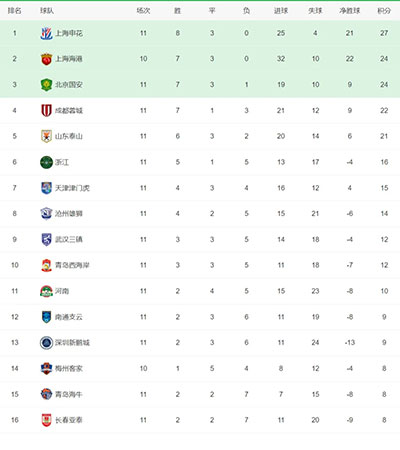The image size is (400, 450).
Task: Click the 山东泰山 team emblem
Action: tap(46, 136)
